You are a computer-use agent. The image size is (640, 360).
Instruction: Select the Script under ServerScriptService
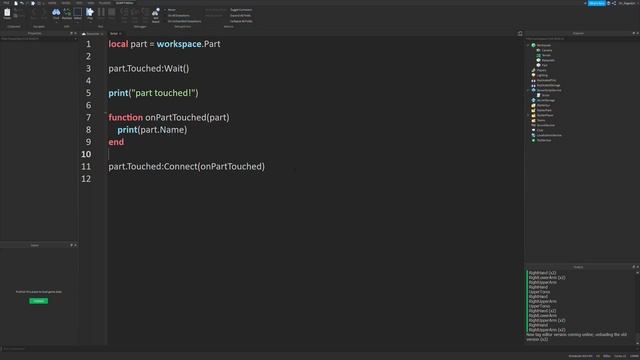[545, 95]
